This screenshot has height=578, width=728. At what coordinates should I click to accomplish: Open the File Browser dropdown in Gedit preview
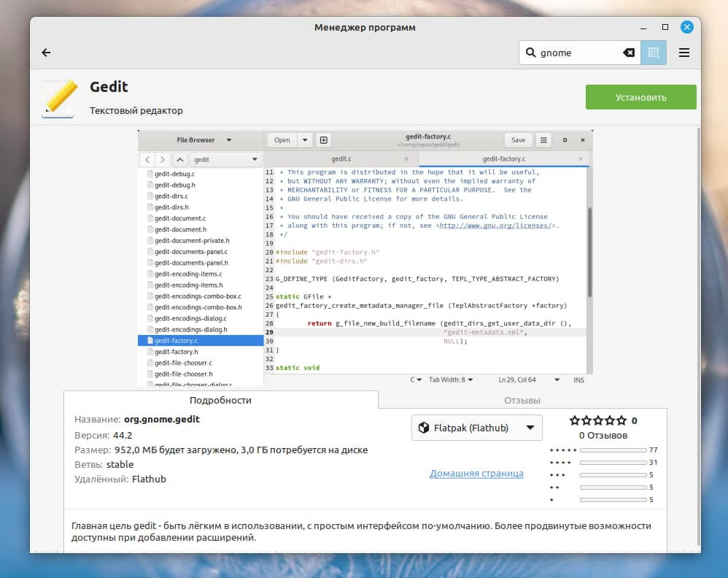click(x=203, y=140)
